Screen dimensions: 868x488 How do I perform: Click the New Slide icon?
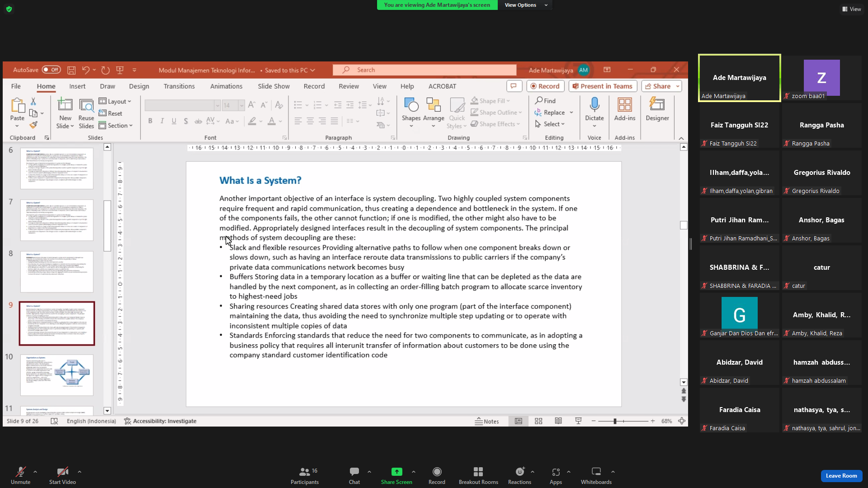pos(65,105)
